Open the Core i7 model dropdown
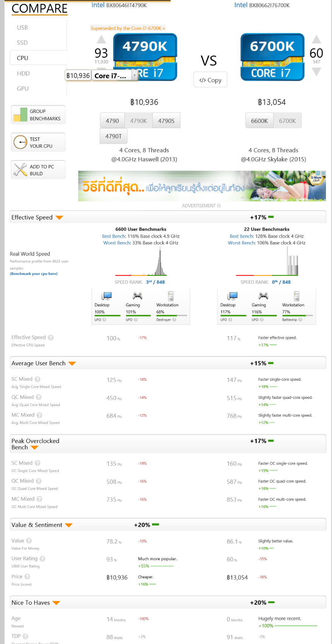This screenshot has width=332, height=644. tap(115, 76)
